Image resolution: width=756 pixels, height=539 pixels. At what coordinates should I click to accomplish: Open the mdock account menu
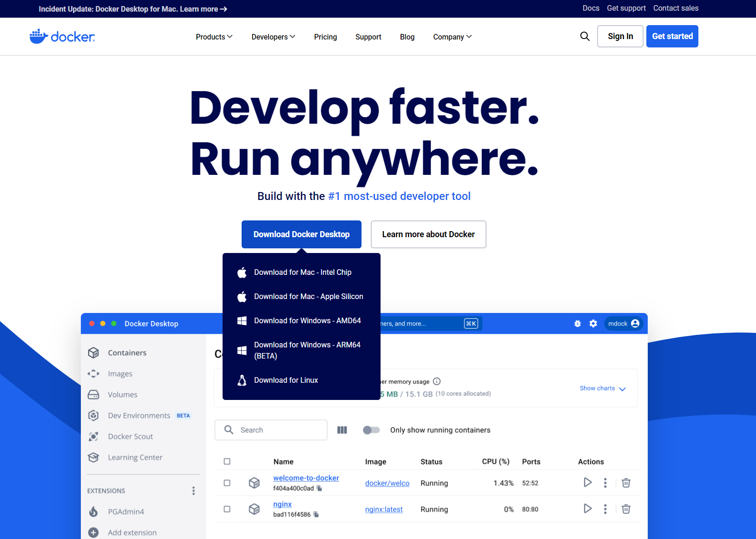point(624,323)
